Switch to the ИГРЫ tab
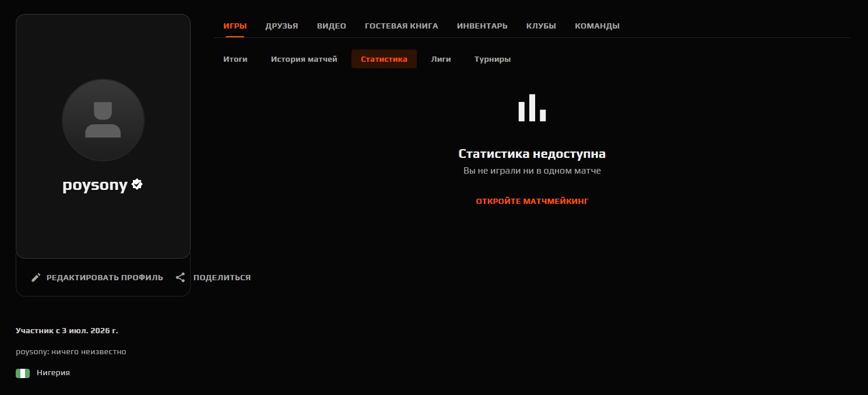Viewport: 868px width, 395px height. [235, 26]
